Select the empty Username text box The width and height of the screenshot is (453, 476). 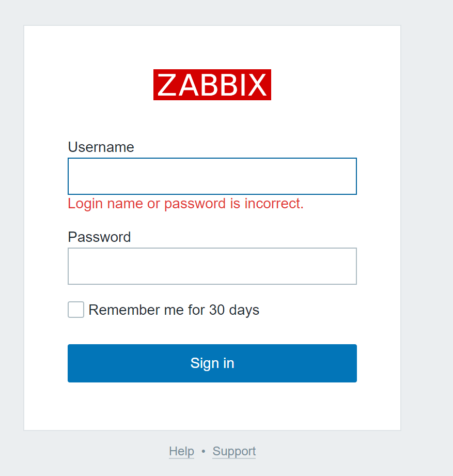pos(212,176)
